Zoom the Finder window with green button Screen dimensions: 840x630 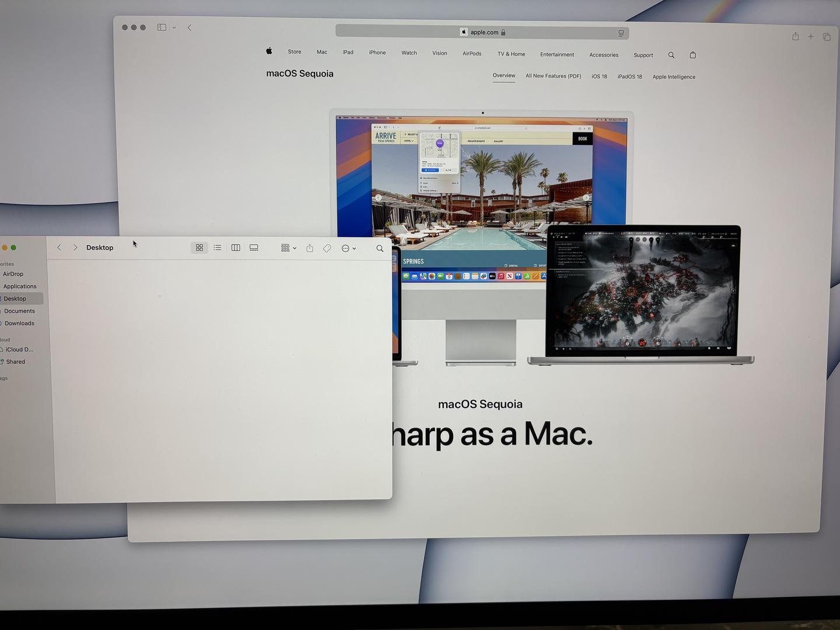13,247
